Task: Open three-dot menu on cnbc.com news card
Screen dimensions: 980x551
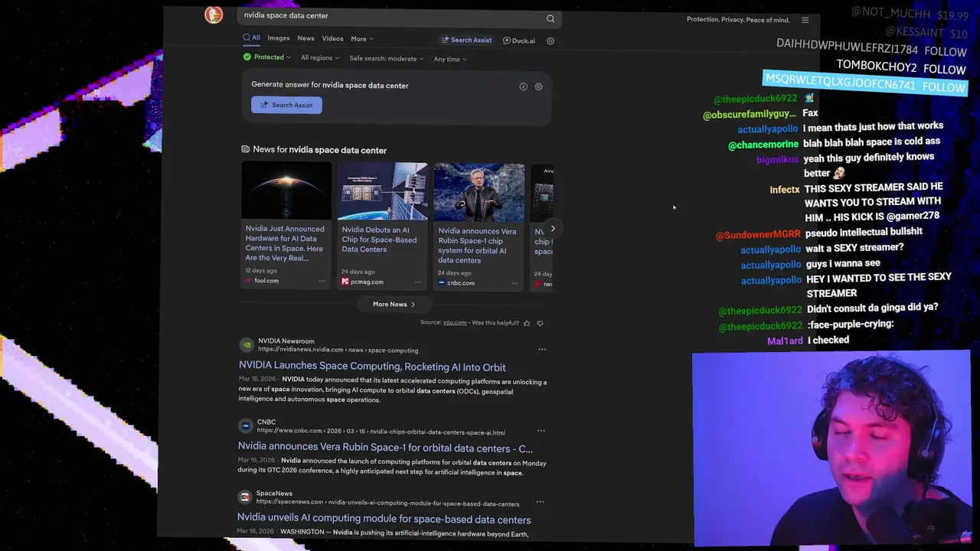Action: (514, 283)
